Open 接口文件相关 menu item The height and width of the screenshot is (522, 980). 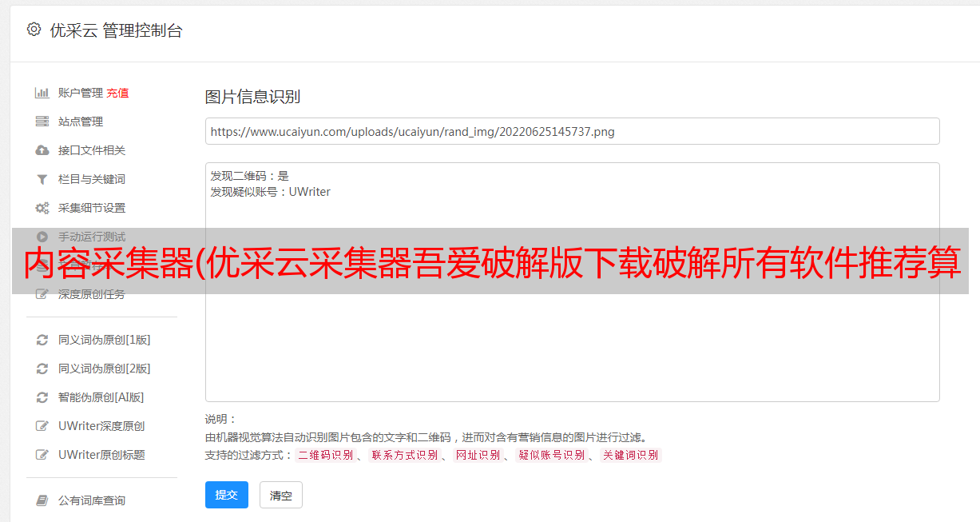click(x=92, y=150)
